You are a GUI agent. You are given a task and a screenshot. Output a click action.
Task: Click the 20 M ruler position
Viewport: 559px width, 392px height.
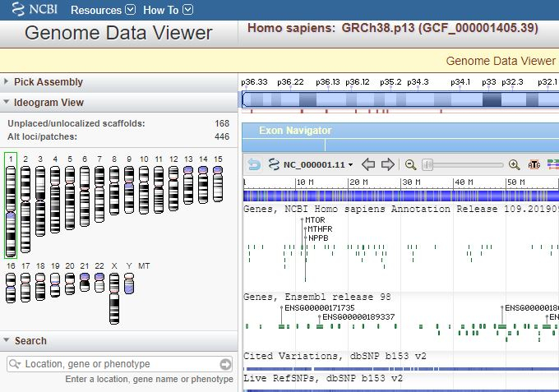(358, 182)
